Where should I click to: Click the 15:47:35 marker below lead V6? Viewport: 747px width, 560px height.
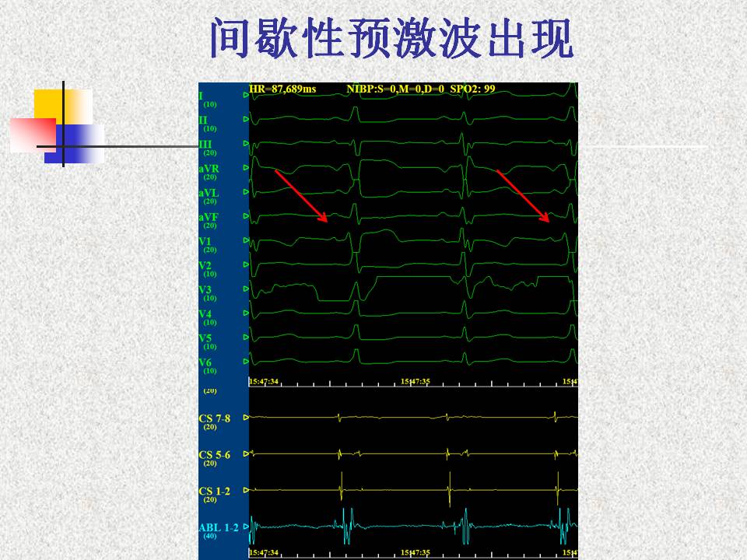coord(416,382)
